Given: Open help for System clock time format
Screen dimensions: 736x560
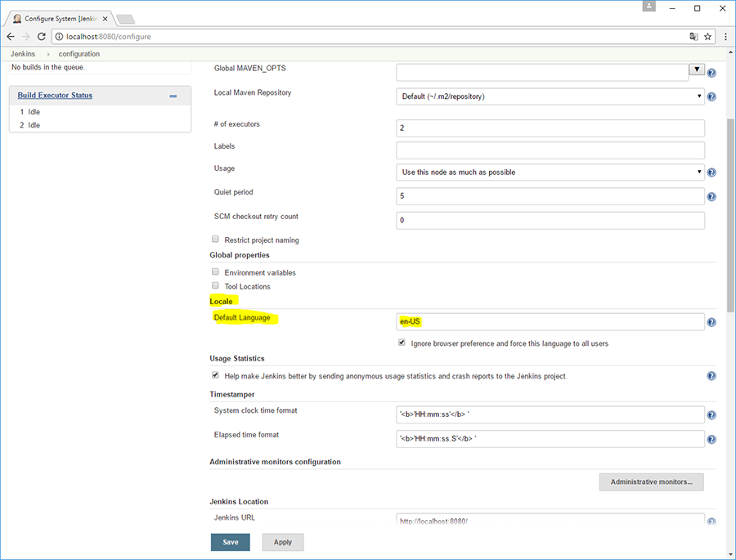Looking at the screenshot, I should point(711,415).
